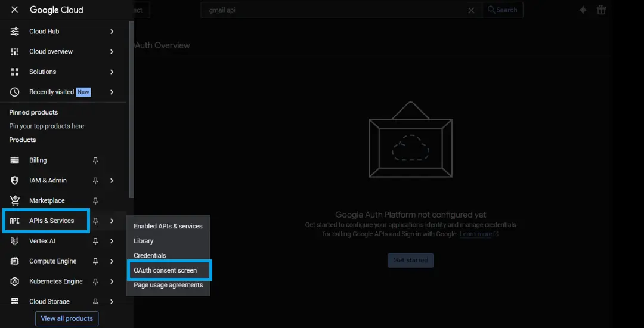Expand IAM & Admin submenu arrow
Image resolution: width=644 pixels, height=328 pixels.
pos(112,181)
